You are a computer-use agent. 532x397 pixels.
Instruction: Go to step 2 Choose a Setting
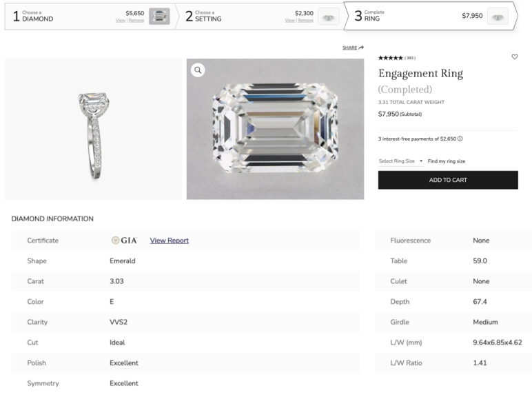[208, 17]
